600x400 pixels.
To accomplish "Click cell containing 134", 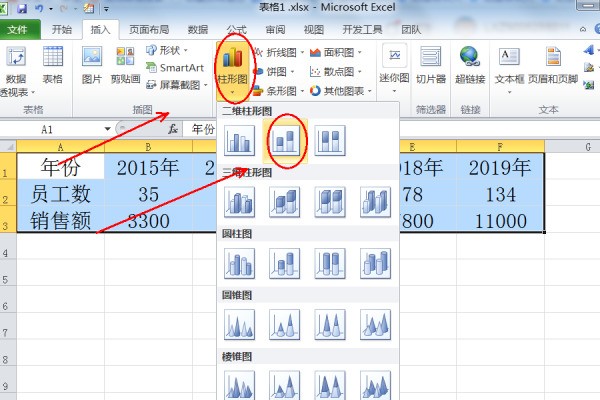I will pyautogui.click(x=500, y=193).
